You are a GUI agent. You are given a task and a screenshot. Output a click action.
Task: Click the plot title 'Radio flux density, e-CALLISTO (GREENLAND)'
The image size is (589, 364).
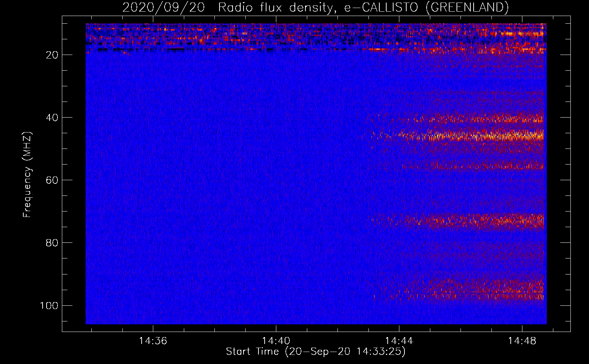point(363,7)
